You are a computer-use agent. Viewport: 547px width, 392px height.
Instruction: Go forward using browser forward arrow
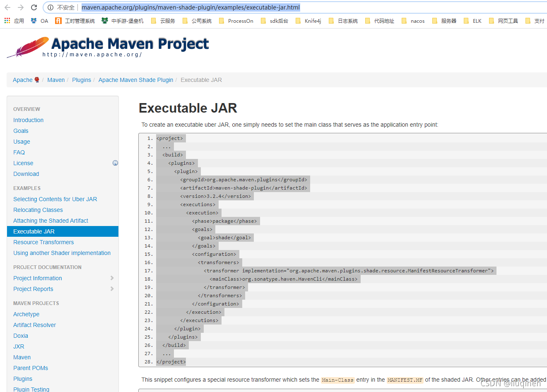click(x=21, y=7)
